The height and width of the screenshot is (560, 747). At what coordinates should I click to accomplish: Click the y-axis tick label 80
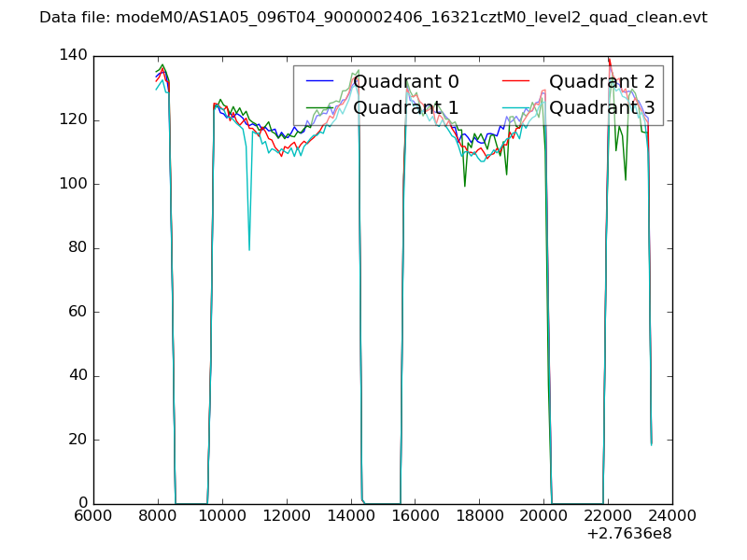[77, 248]
